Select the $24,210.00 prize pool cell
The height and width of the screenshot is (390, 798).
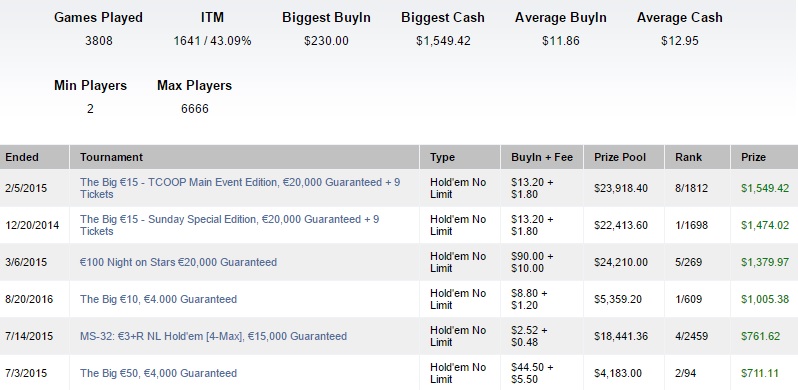[x=624, y=262]
